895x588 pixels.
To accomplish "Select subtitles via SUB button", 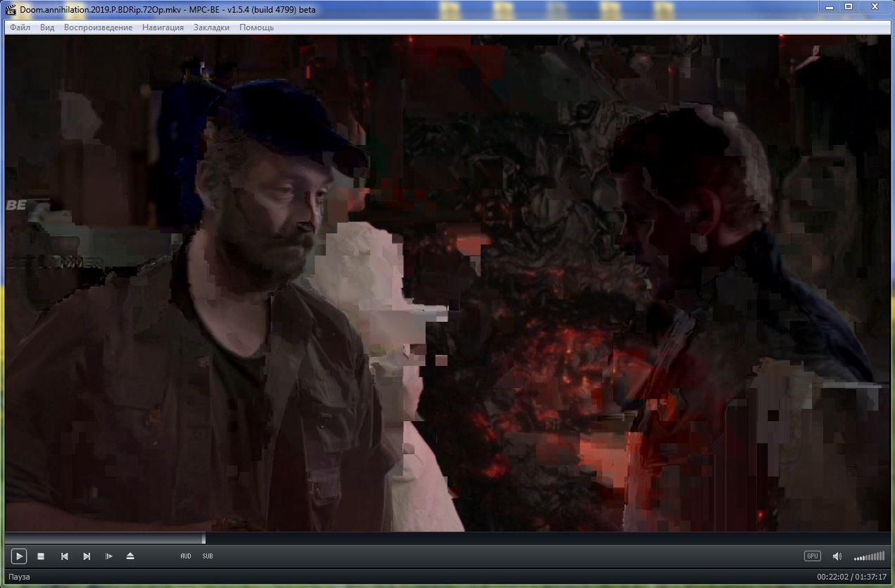I will (x=208, y=556).
